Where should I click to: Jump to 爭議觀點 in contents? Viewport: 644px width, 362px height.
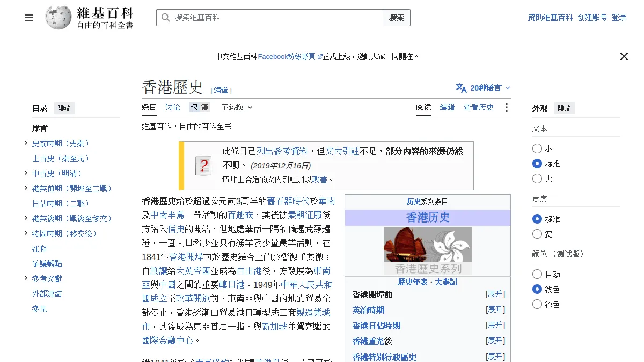coord(47,264)
